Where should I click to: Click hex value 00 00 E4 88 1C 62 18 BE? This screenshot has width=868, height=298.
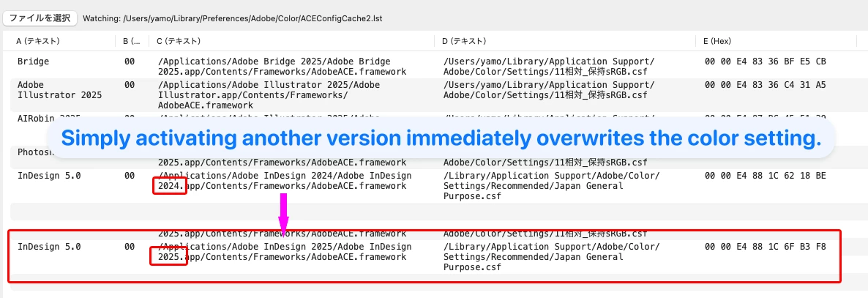(766, 176)
